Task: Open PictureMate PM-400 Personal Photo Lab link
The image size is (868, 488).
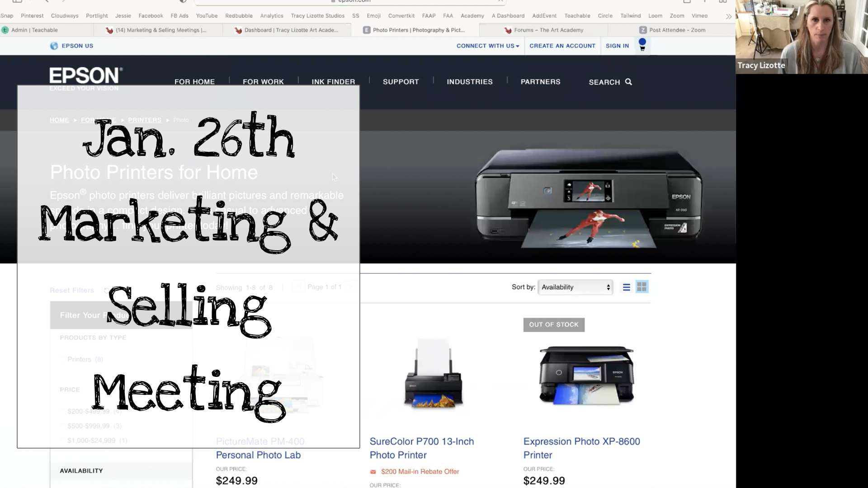Action: (x=260, y=448)
